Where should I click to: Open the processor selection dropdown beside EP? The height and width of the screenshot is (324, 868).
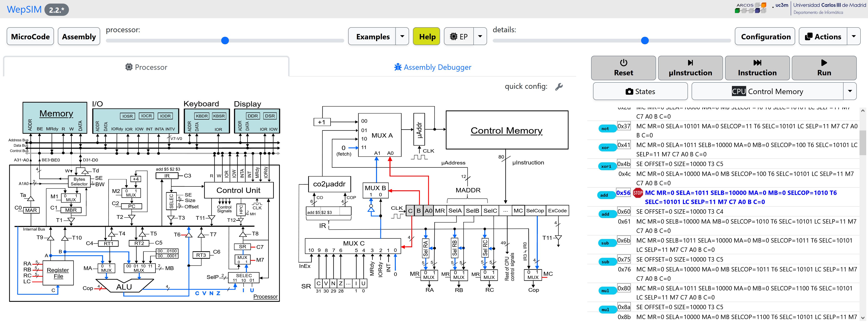tap(480, 36)
